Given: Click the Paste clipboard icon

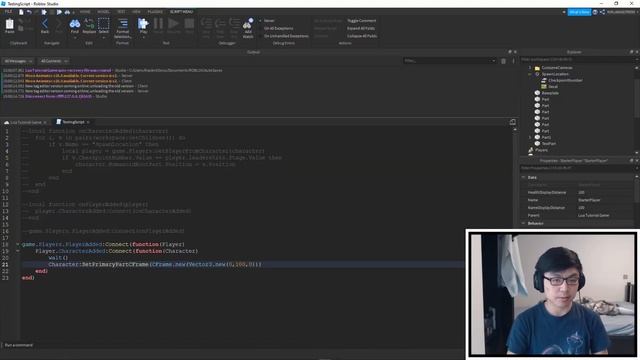Looking at the screenshot, I should (9, 24).
